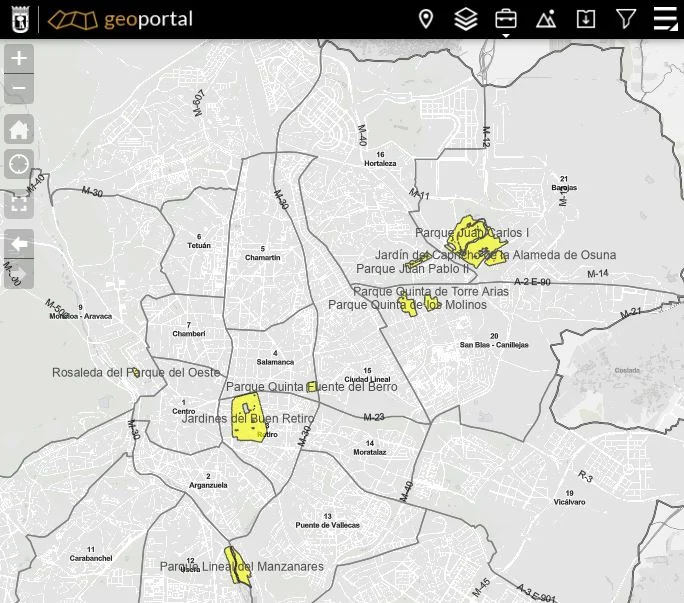This screenshot has height=603, width=684.
Task: Click the Centro district label
Action: point(184,407)
